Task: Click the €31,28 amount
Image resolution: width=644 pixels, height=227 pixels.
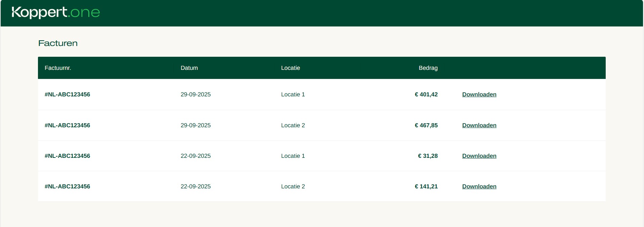Action: click(428, 156)
